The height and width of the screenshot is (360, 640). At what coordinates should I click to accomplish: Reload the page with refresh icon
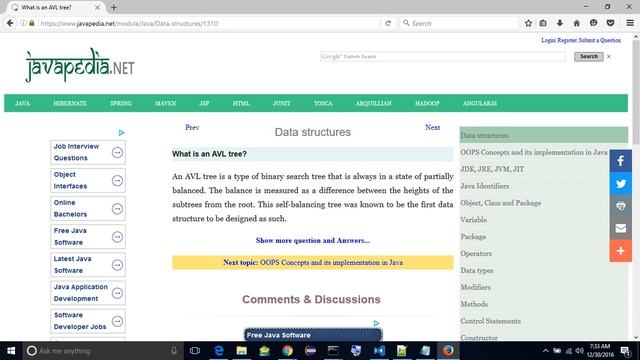(388, 23)
